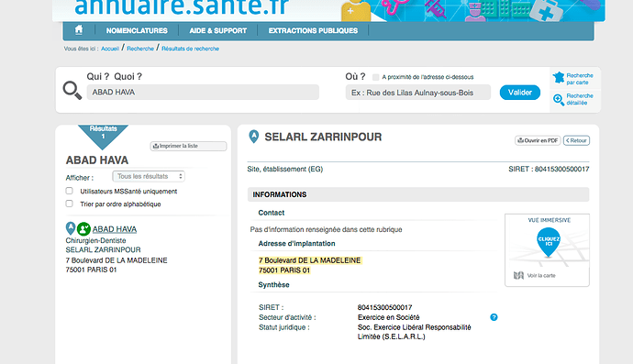Click green person icon beside ABAD HAVA

(x=83, y=229)
